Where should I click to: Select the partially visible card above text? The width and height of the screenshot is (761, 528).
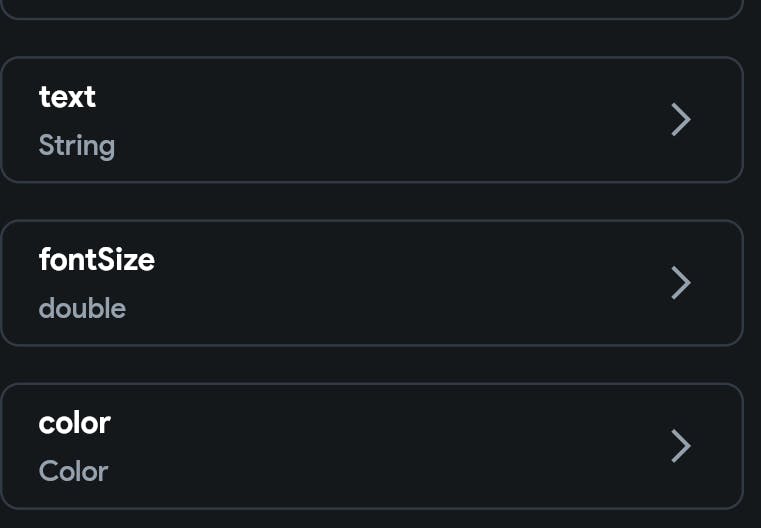(371, 8)
